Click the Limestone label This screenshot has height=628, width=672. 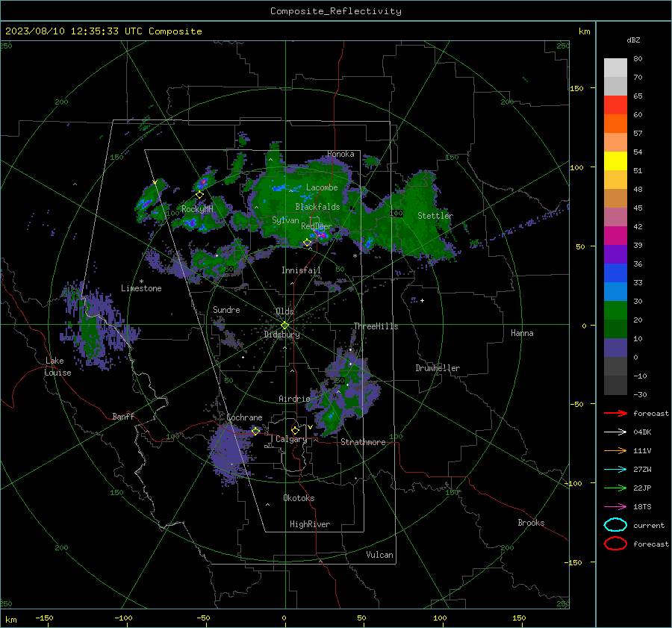[x=141, y=288]
